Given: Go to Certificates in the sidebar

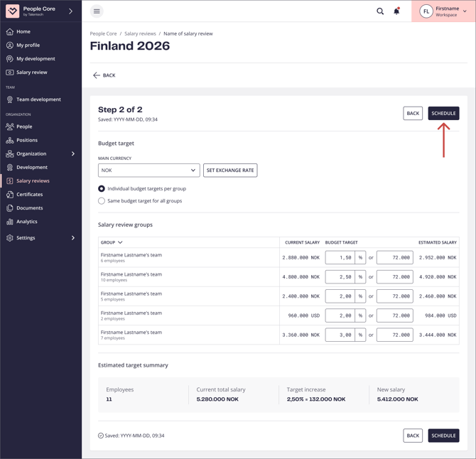Looking at the screenshot, I should (30, 194).
